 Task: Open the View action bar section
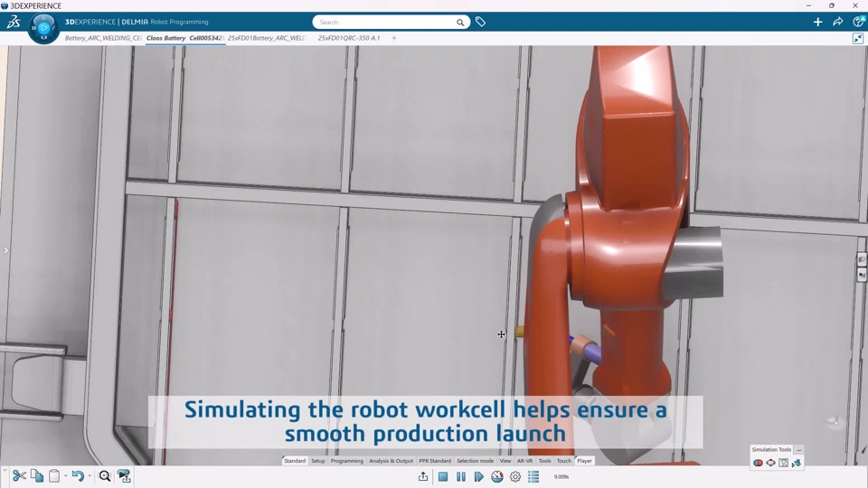coord(505,461)
